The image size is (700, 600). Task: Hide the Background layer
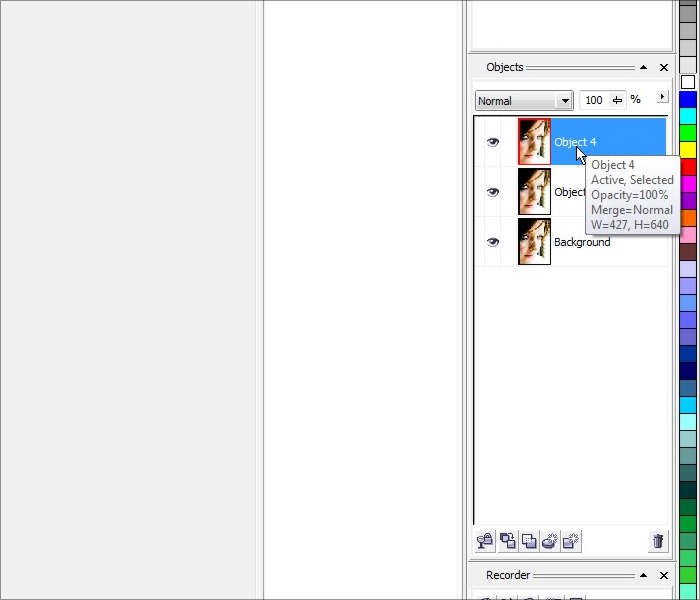pos(492,242)
